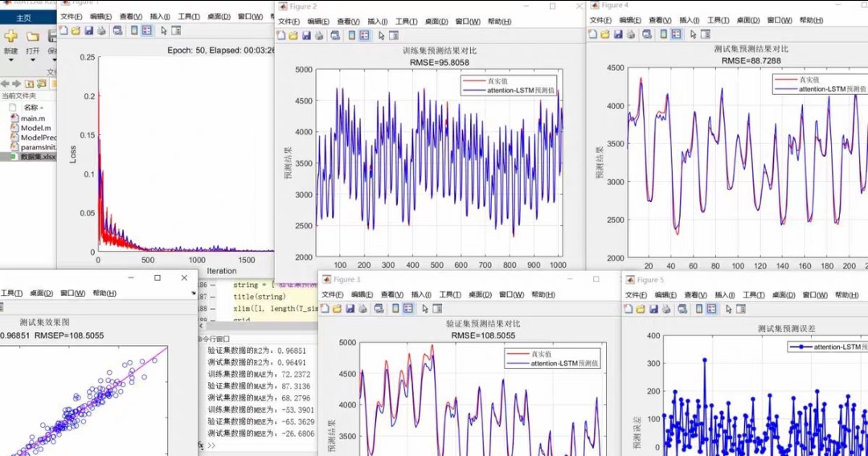Image resolution: width=868 pixels, height=456 pixels.
Task: Select the ModelPredict file in the folder
Action: coord(33,138)
